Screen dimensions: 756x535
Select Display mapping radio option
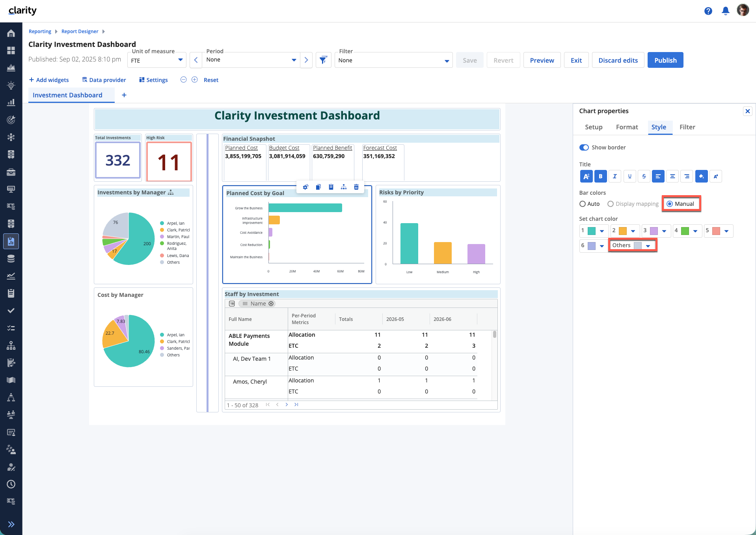click(610, 204)
